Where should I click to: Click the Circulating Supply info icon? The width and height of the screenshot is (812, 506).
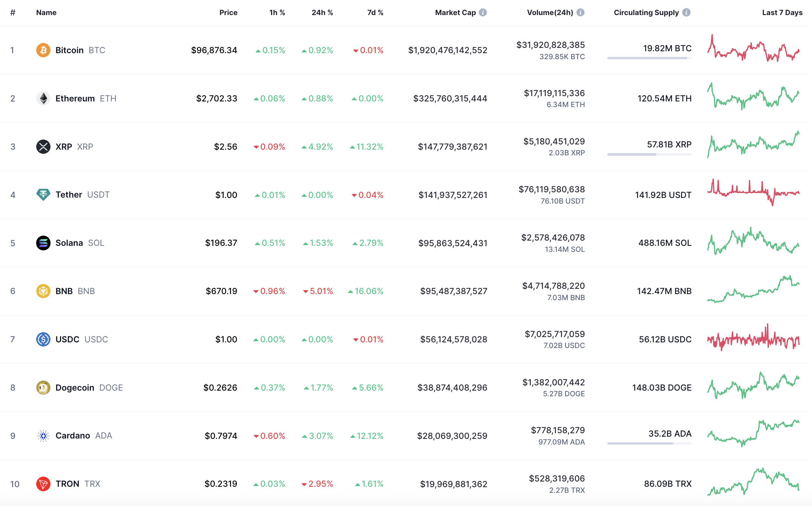(x=686, y=12)
